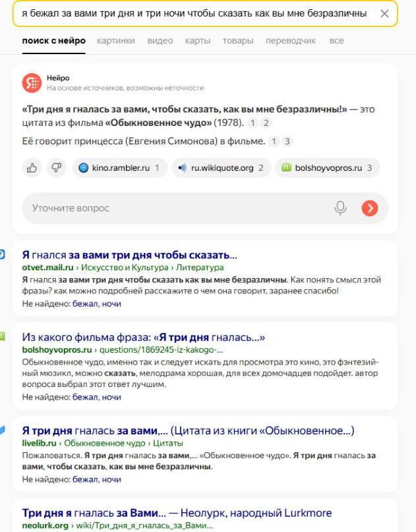Click 'бежал' under bolshoyvopros.ru result
The height and width of the screenshot is (532, 416).
85,397
